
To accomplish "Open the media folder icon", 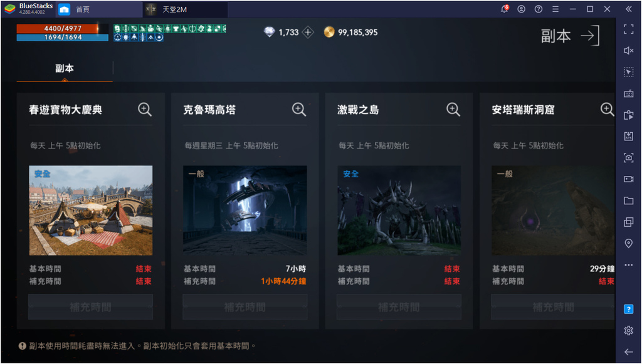I will (628, 200).
